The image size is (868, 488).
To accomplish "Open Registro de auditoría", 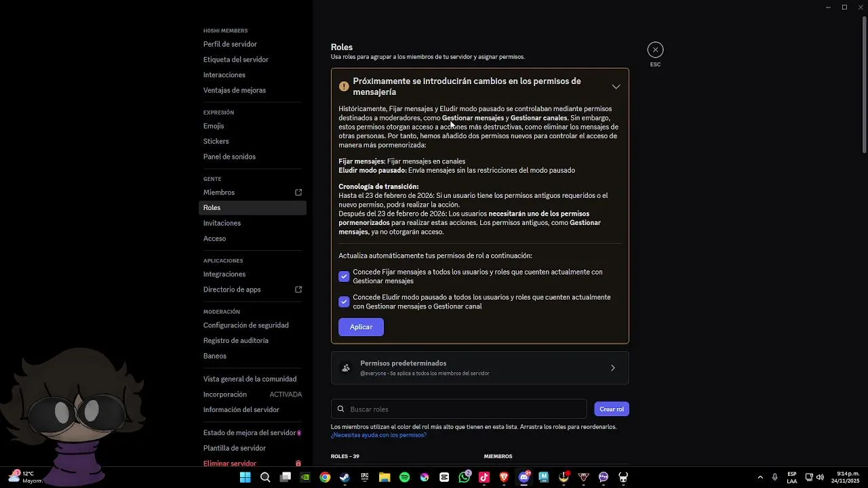I will click(x=236, y=341).
